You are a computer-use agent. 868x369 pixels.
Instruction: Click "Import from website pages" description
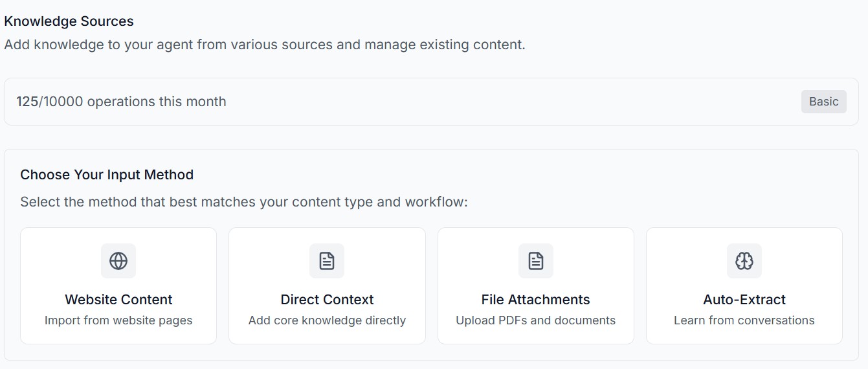pyautogui.click(x=118, y=320)
